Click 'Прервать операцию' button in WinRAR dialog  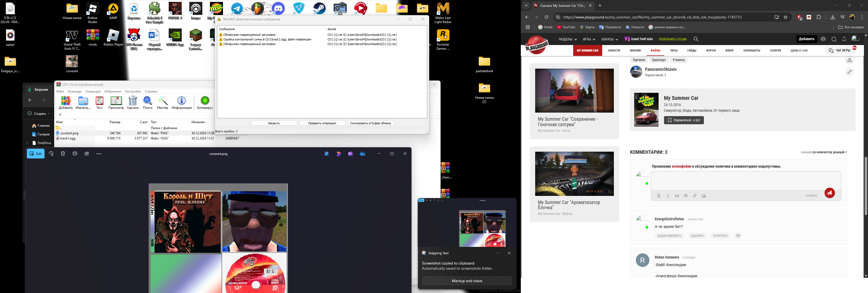click(x=322, y=123)
